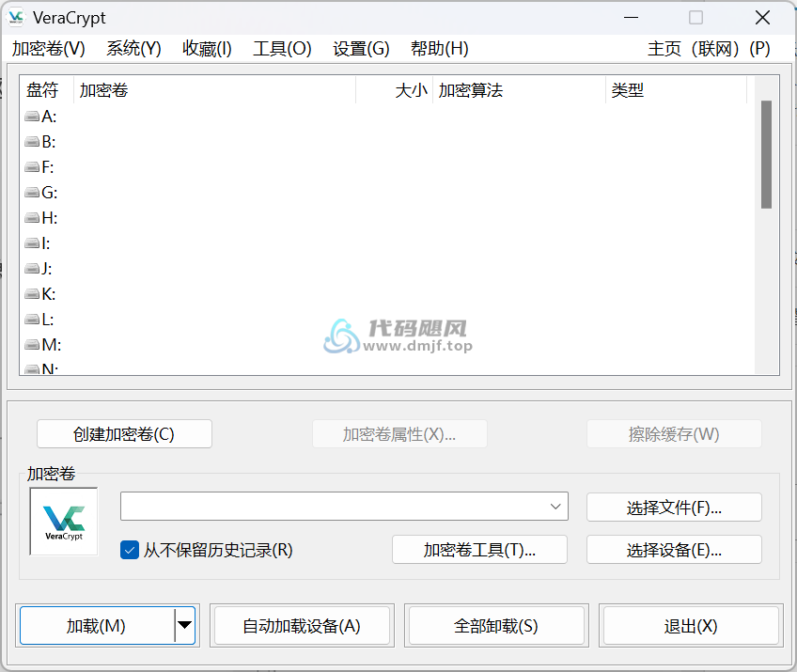Click the 大小 column header
Viewport: 797px width, 672px height.
tap(395, 90)
